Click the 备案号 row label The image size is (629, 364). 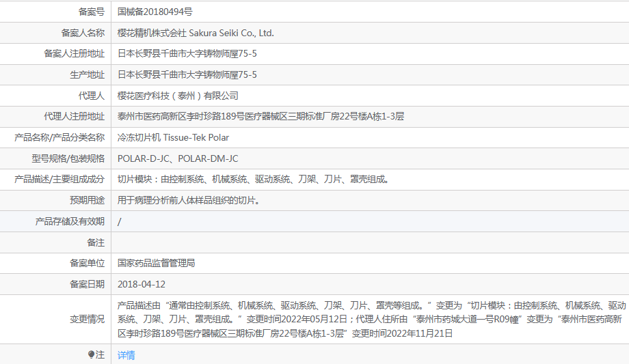[x=91, y=12]
